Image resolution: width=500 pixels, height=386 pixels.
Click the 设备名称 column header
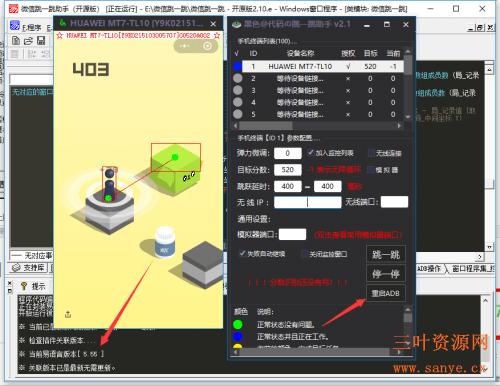(300, 53)
